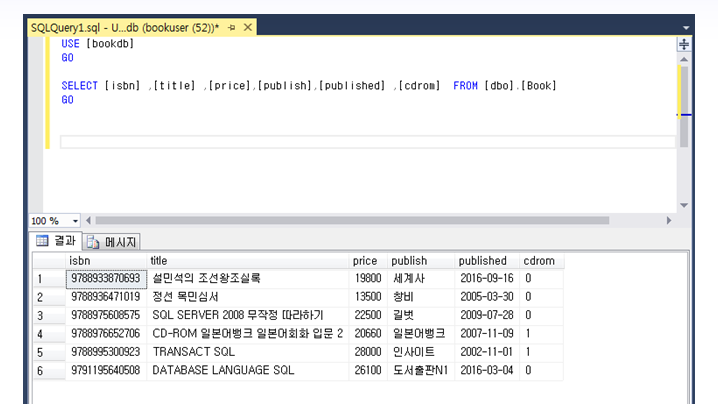Close the SQLQuery1.sql tab

[x=248, y=27]
